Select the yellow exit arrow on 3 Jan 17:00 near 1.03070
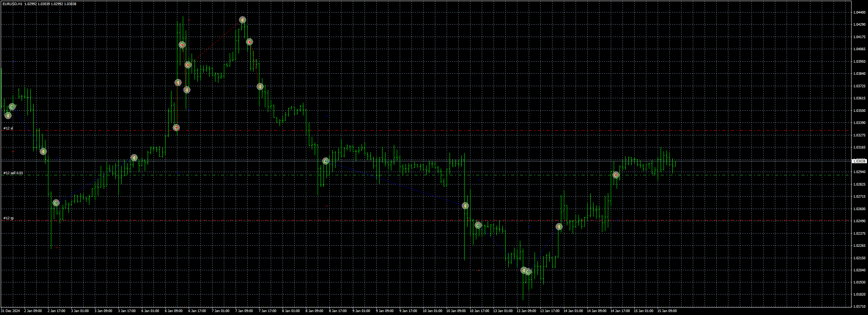The image size is (868, 315). coord(134,157)
